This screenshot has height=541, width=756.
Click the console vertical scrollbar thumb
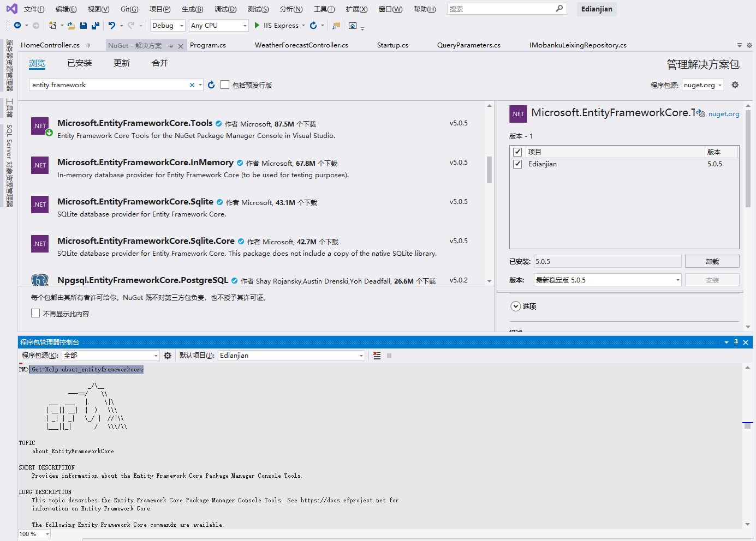coord(747,426)
